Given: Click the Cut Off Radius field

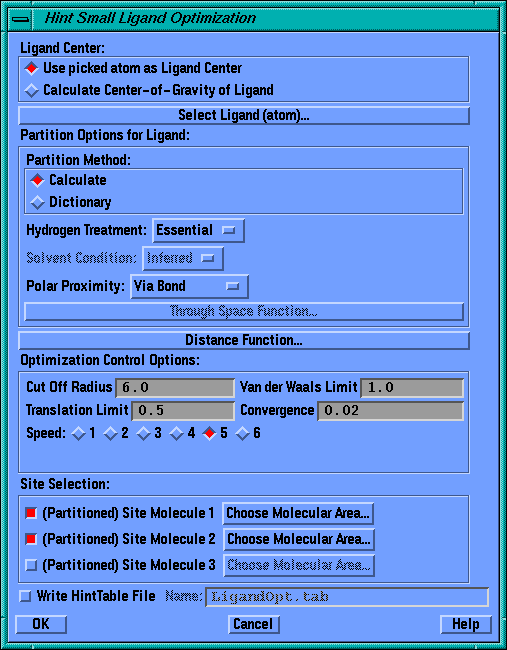Looking at the screenshot, I should [175, 388].
